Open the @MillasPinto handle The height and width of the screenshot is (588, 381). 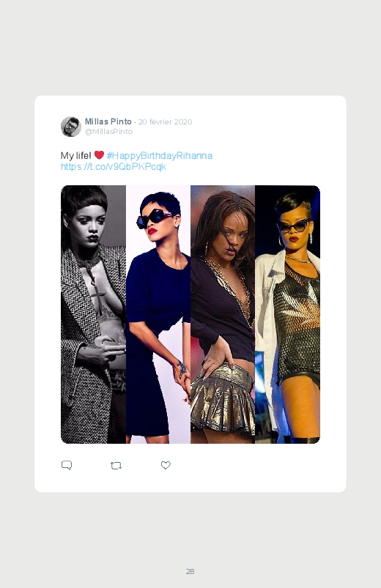click(109, 132)
